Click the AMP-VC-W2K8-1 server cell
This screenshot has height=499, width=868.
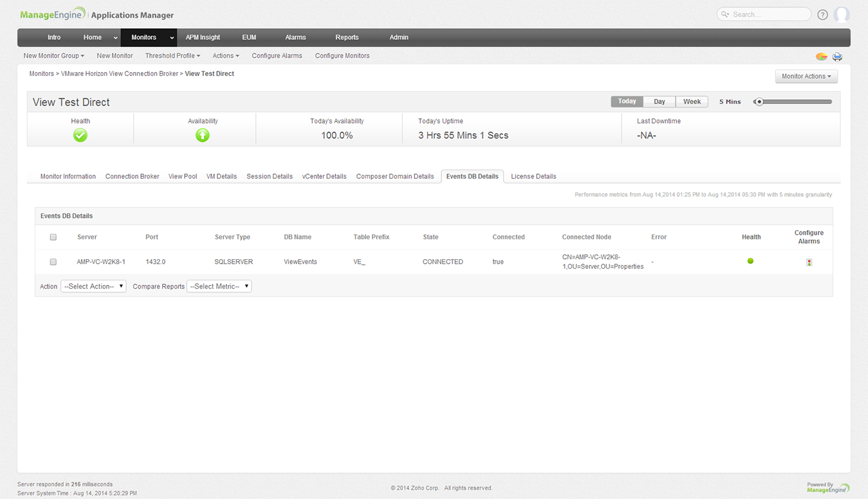(101, 262)
